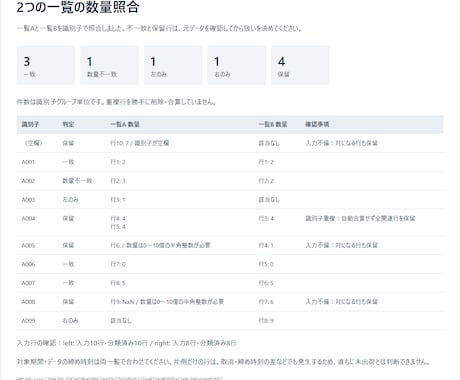Select the A008 identifier cell

pyautogui.click(x=28, y=302)
